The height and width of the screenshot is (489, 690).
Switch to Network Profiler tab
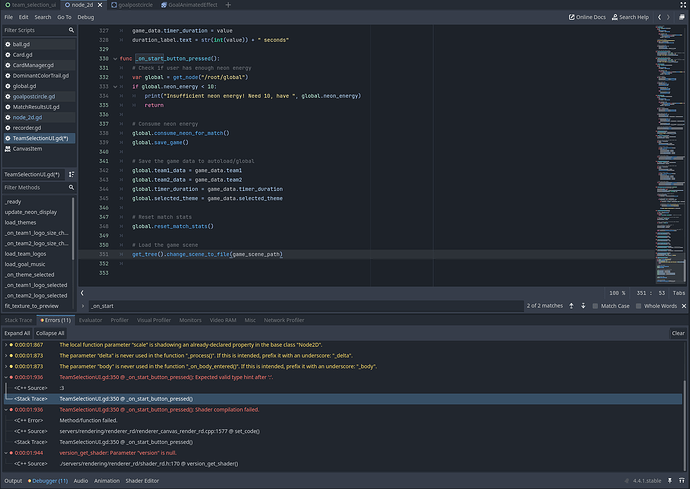click(x=284, y=320)
